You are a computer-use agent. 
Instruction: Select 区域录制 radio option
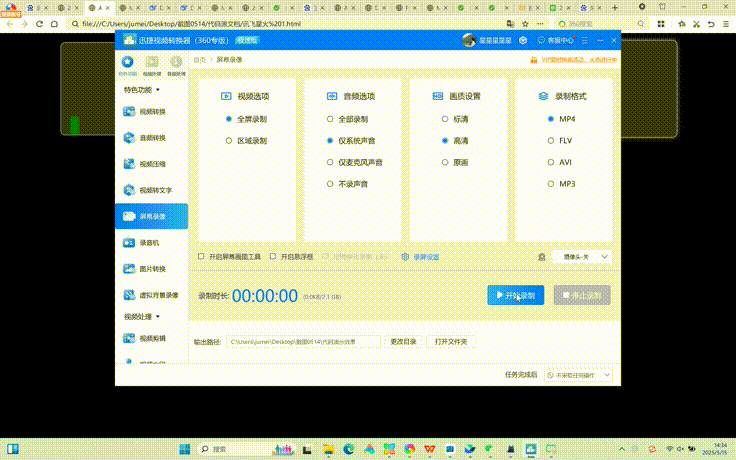click(246, 141)
